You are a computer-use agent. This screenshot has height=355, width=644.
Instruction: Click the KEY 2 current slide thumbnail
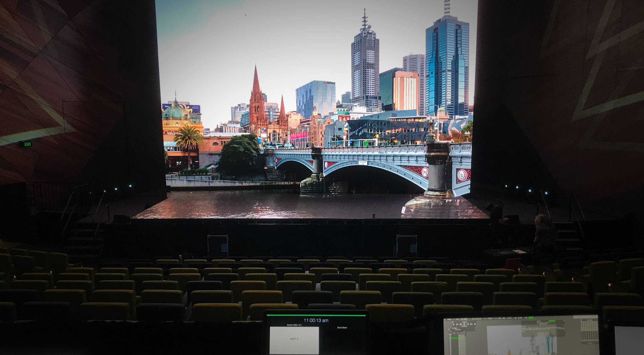[x=294, y=339]
